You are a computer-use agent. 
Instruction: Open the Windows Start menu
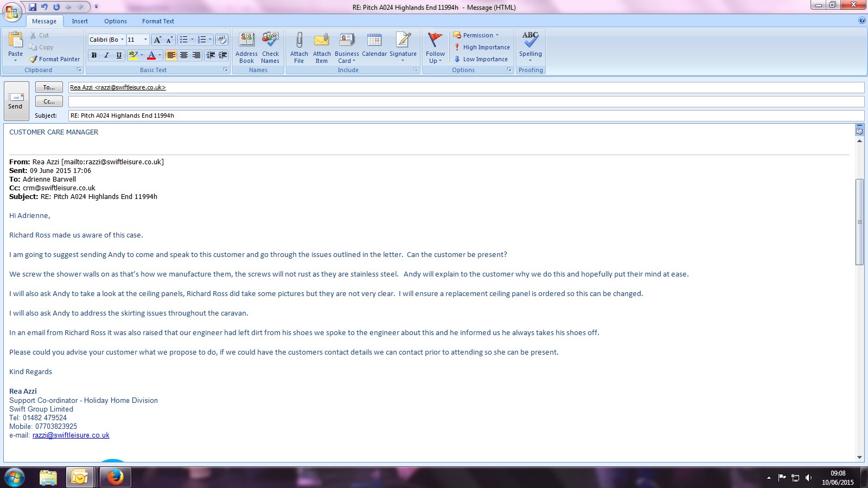15,477
